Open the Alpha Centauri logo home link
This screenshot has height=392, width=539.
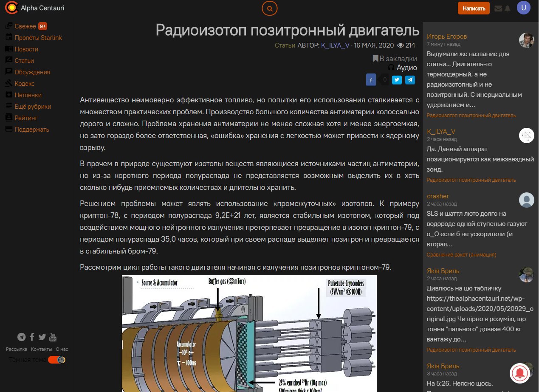point(35,8)
